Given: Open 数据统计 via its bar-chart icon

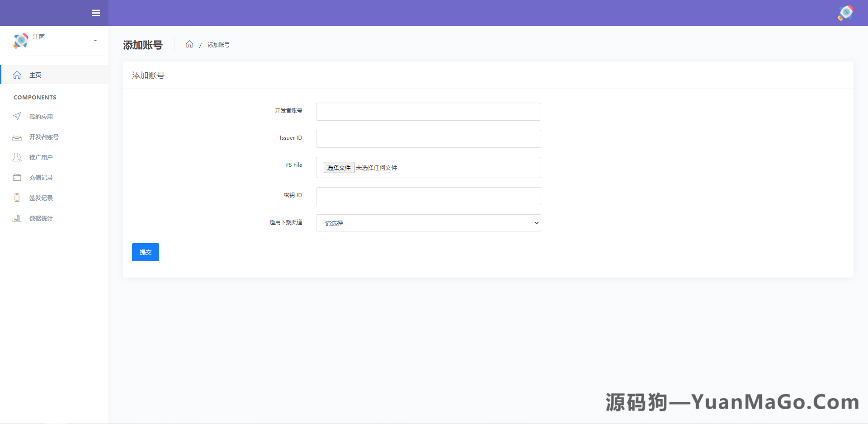Looking at the screenshot, I should tap(17, 218).
